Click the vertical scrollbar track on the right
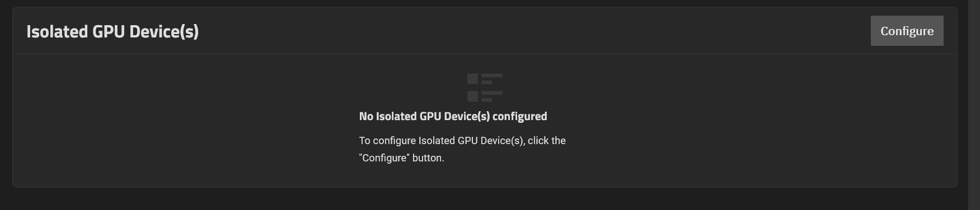Screen dimensions: 980x210 pos(974,105)
